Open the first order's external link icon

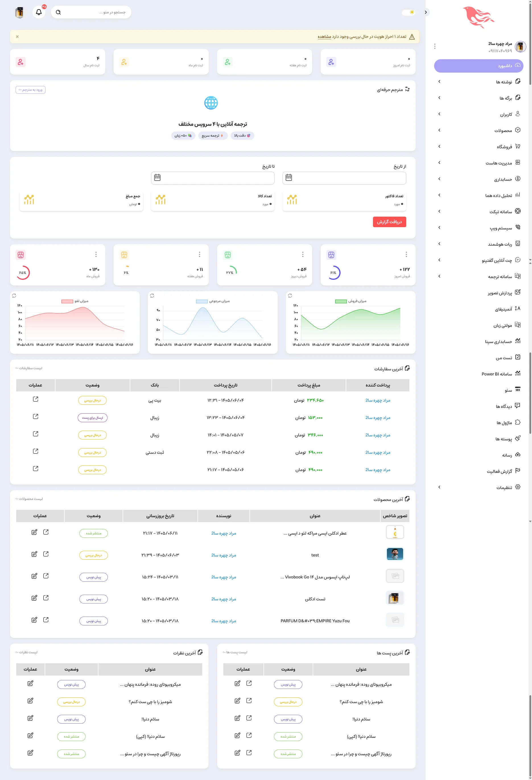coord(36,399)
